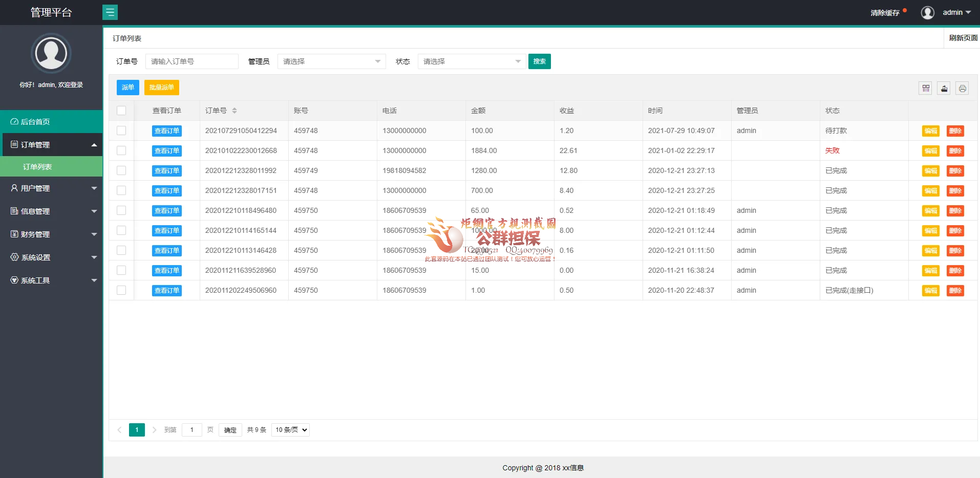Delete the order with failed status 失败
Image resolution: width=980 pixels, height=478 pixels.
pyautogui.click(x=955, y=151)
